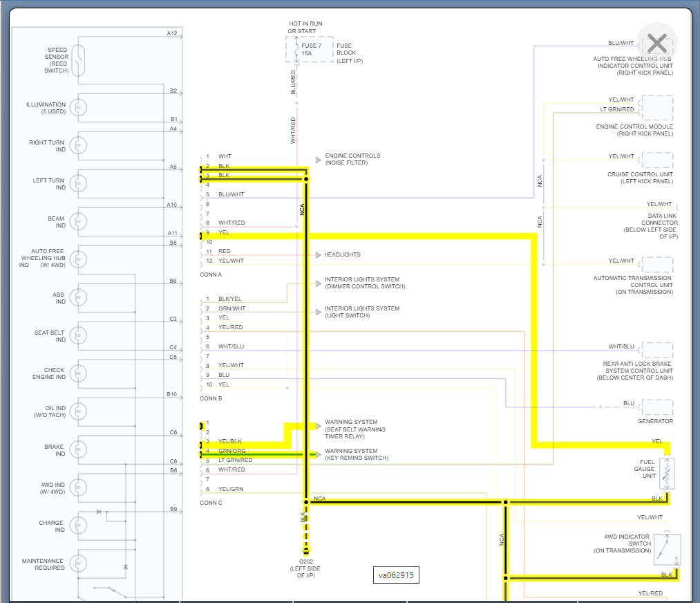This screenshot has height=603, width=700.
Task: Click the va062915 diagram ID box
Action: 396,575
